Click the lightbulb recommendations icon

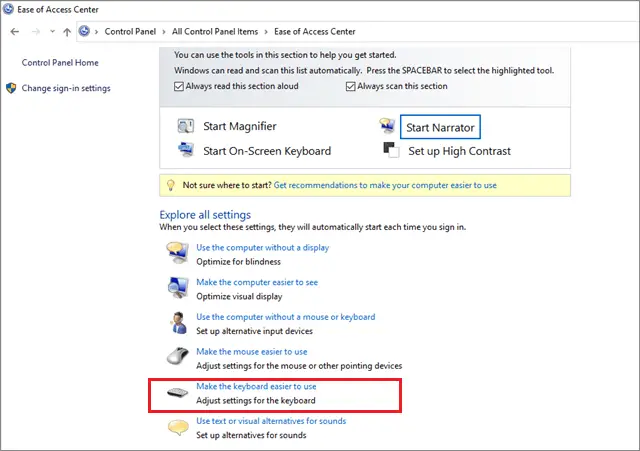[171, 185]
